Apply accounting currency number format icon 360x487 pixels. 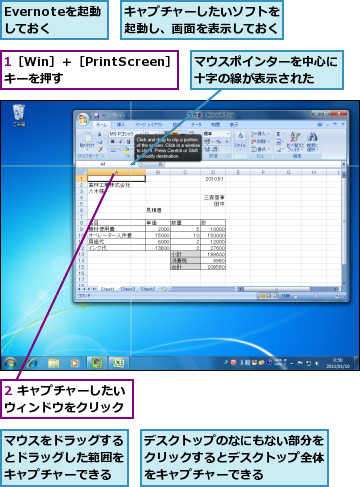point(207,142)
